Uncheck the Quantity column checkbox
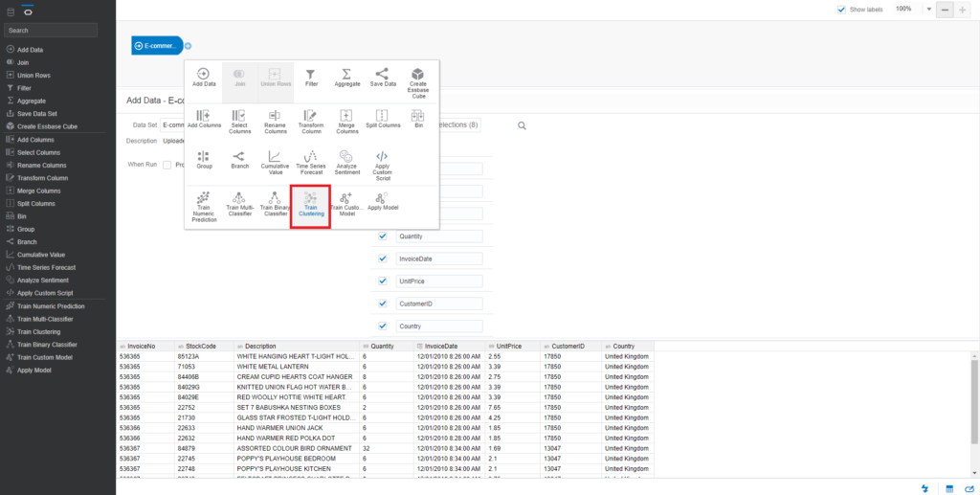The width and height of the screenshot is (980, 495). pyautogui.click(x=383, y=236)
